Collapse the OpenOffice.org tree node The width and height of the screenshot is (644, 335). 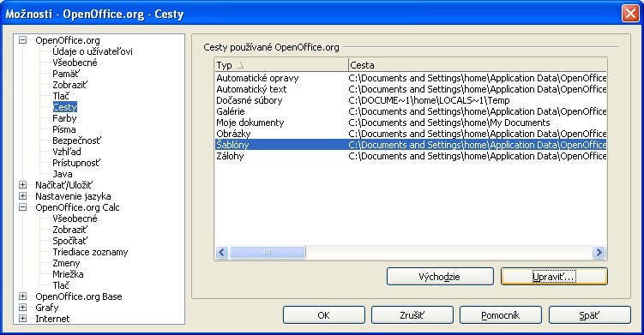(x=22, y=40)
